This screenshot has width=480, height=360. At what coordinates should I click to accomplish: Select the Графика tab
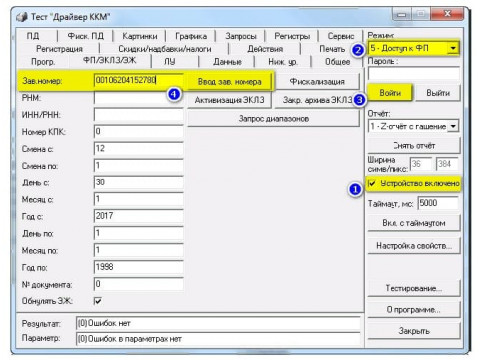coord(191,36)
